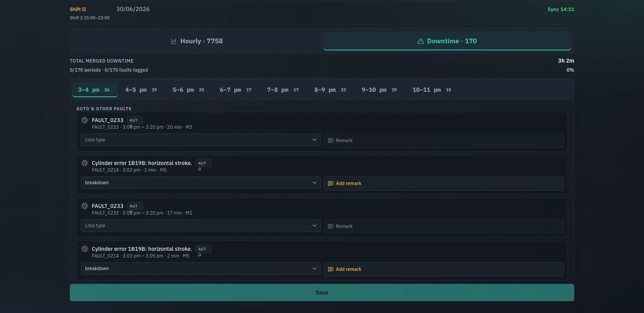Click FAULT_0214 3:02 pm 1 min M5 details
The width and height of the screenshot is (644, 313).
(x=129, y=170)
